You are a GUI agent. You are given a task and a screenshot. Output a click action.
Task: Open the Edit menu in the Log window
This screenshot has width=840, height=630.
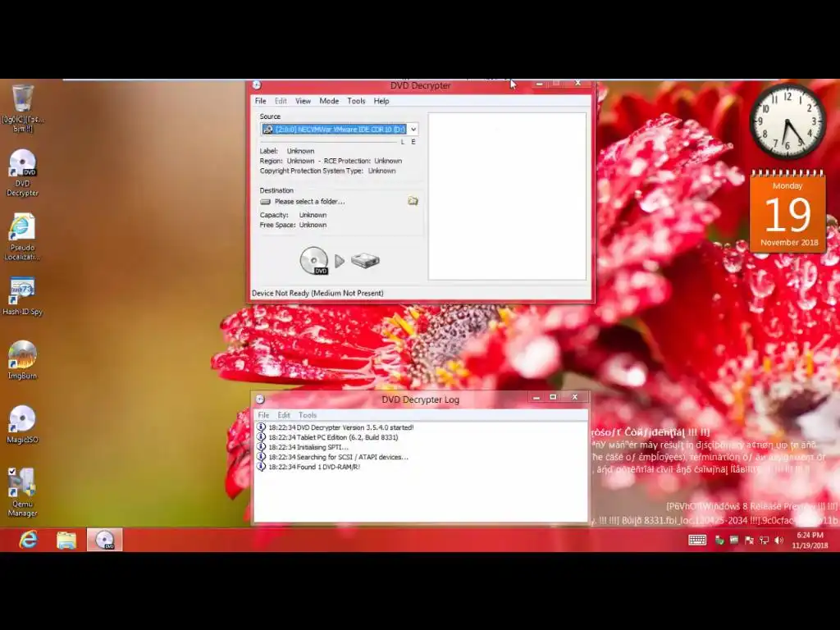point(284,414)
